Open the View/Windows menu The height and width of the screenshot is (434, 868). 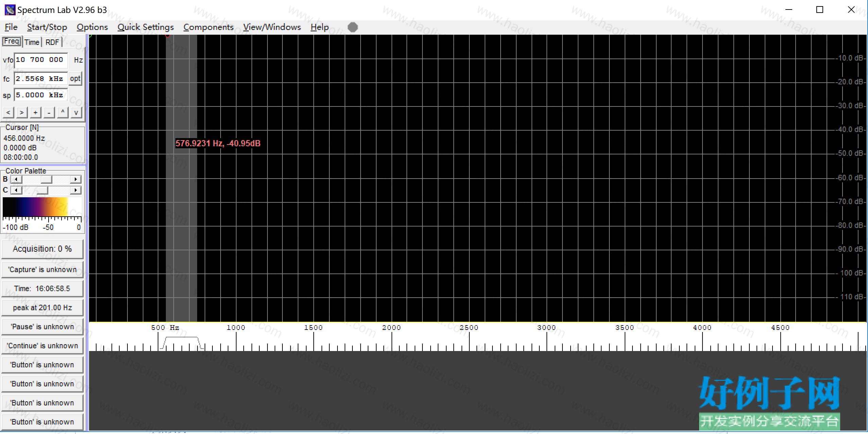pos(272,27)
